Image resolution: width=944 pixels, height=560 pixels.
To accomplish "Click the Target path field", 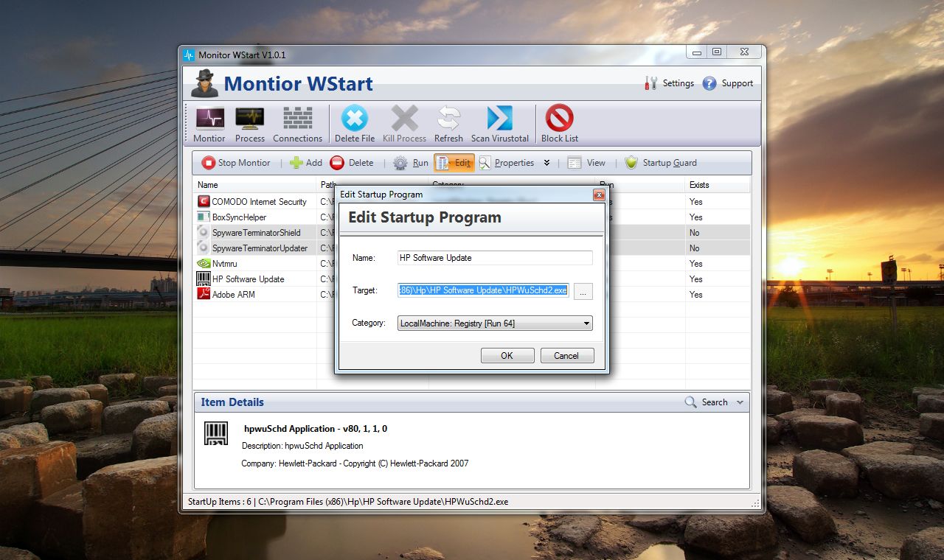I will [483, 290].
